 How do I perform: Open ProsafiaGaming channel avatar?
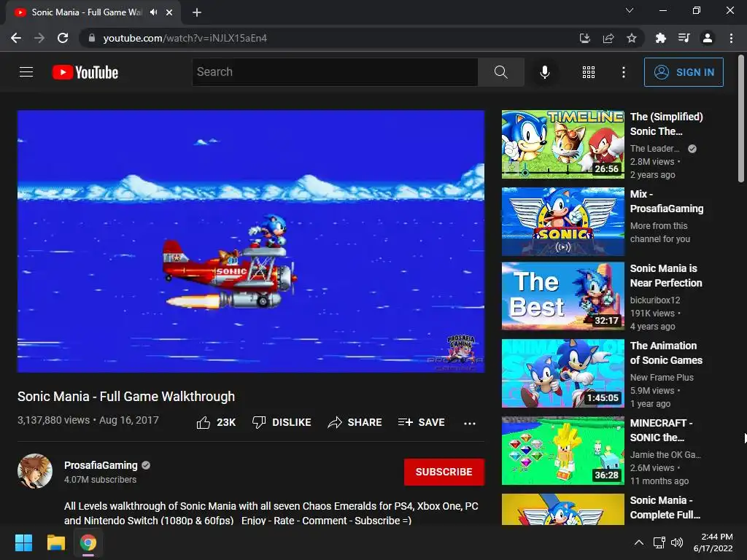(x=35, y=472)
